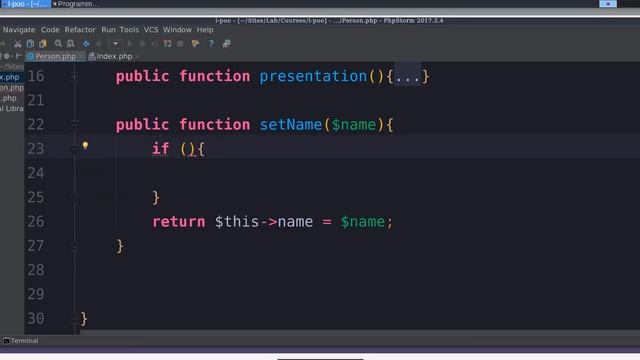Screen dimensions: 640x360
Task: Open the Tools menu
Action: pos(129,30)
